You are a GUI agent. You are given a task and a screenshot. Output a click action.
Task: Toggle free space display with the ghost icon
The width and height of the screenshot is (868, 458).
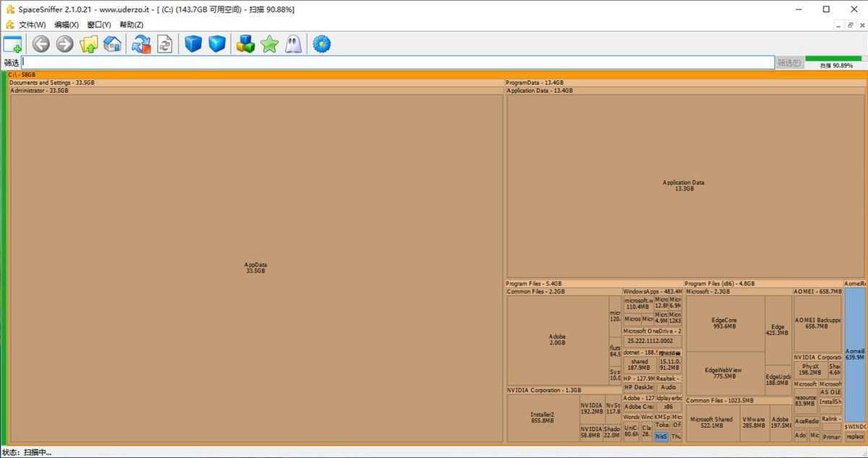[x=294, y=43]
